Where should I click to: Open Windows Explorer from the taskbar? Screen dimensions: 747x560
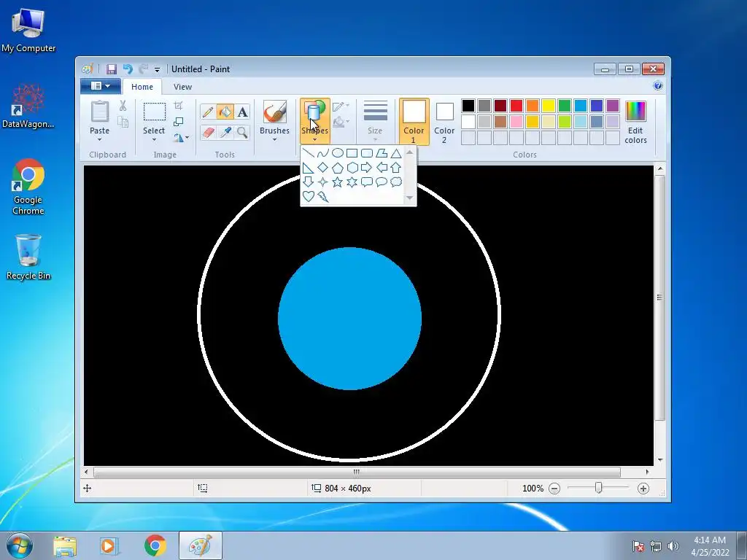(65, 545)
